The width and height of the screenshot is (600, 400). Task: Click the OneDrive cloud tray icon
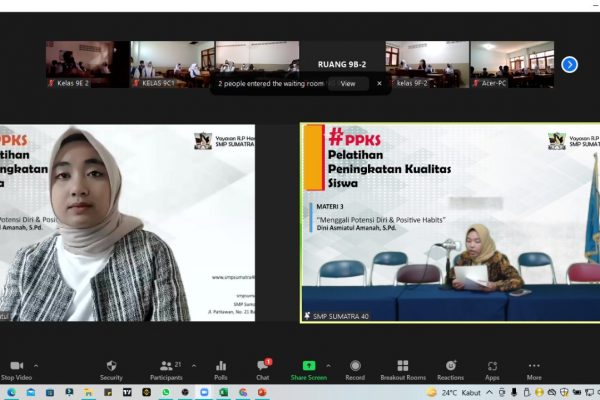click(551, 392)
